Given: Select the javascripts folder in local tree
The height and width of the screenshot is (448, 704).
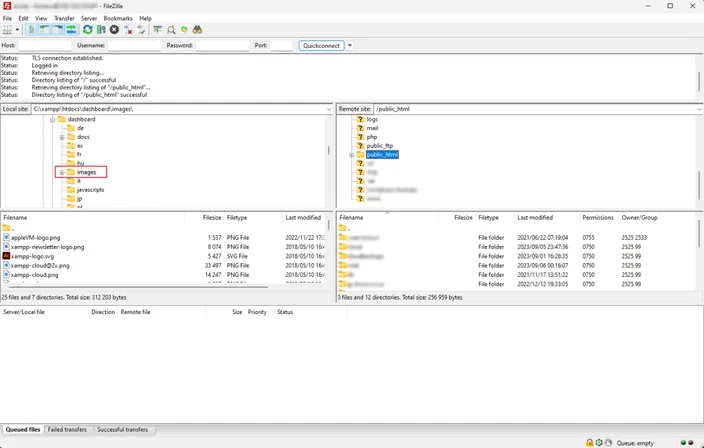Looking at the screenshot, I should click(x=90, y=190).
